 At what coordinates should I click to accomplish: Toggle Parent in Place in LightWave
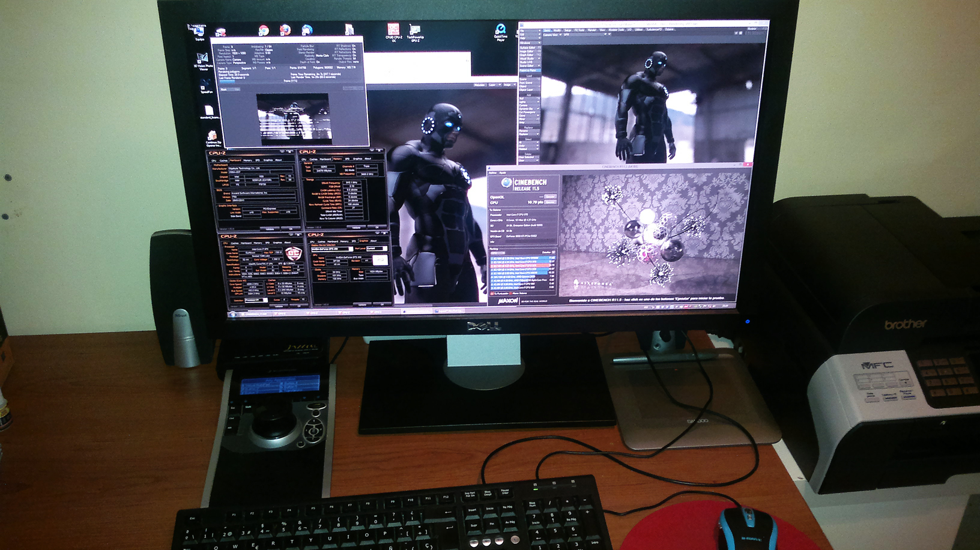click(x=530, y=70)
